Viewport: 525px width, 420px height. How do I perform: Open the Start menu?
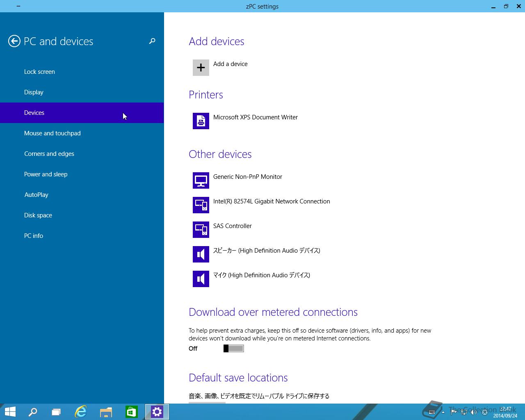[x=10, y=412]
